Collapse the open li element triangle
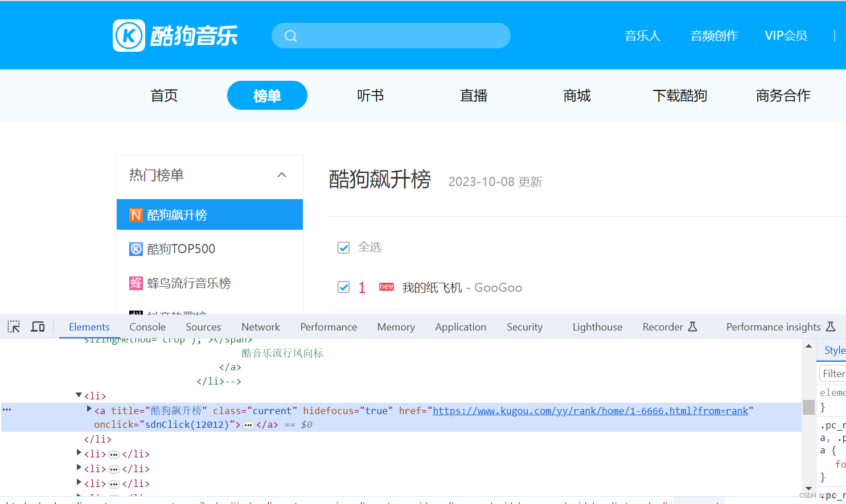The width and height of the screenshot is (846, 504). click(79, 395)
